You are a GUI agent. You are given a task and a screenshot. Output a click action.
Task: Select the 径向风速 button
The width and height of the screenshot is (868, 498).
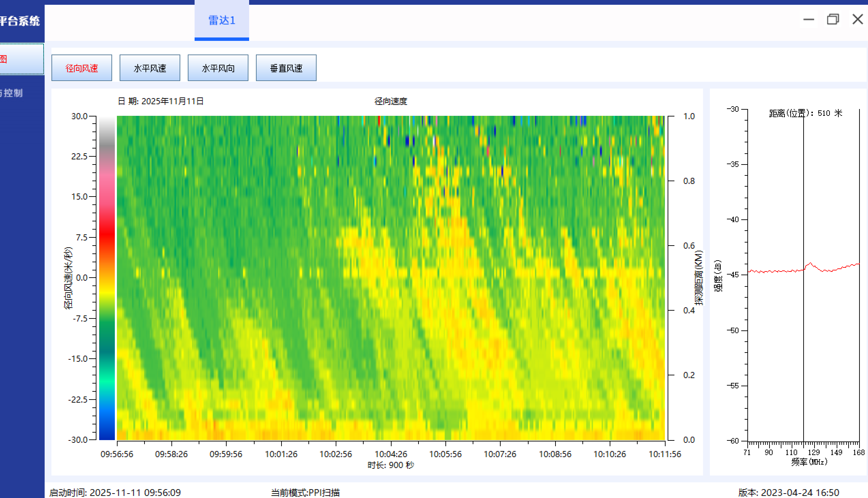click(81, 68)
